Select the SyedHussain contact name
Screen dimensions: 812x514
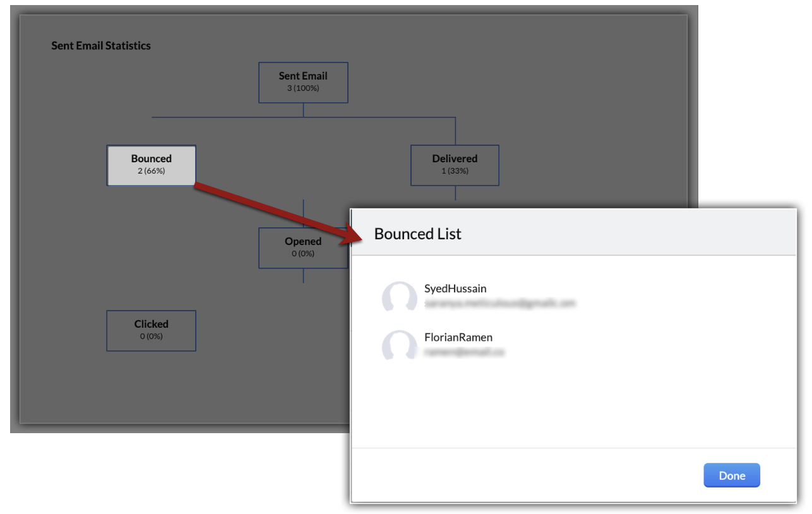click(455, 289)
